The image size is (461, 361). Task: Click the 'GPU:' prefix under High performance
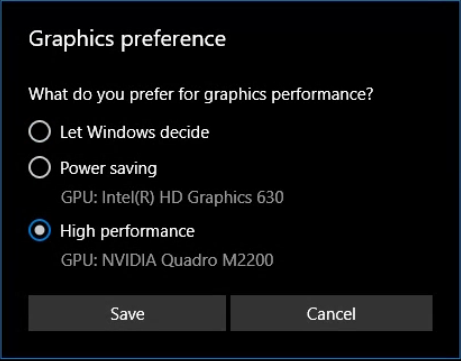(79, 260)
